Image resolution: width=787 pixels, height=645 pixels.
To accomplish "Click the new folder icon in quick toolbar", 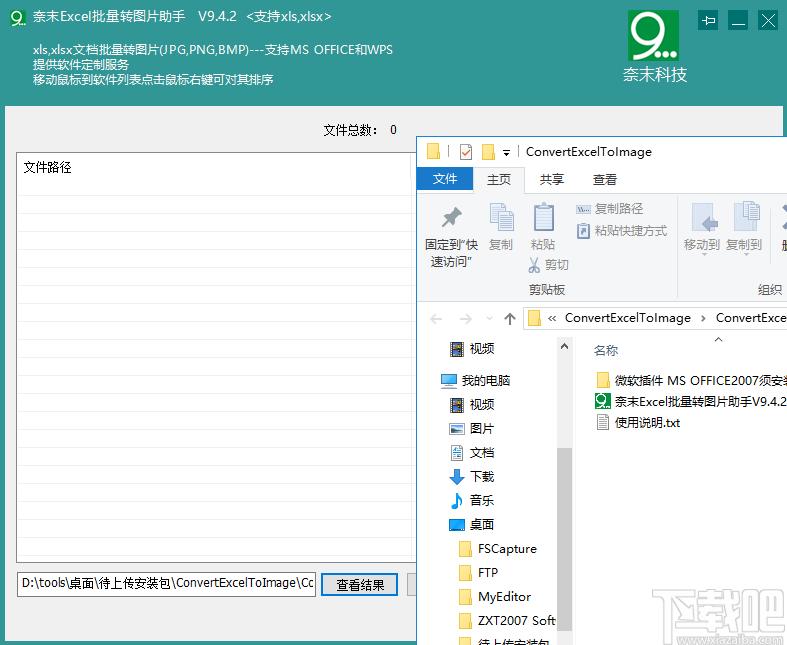I will click(488, 151).
